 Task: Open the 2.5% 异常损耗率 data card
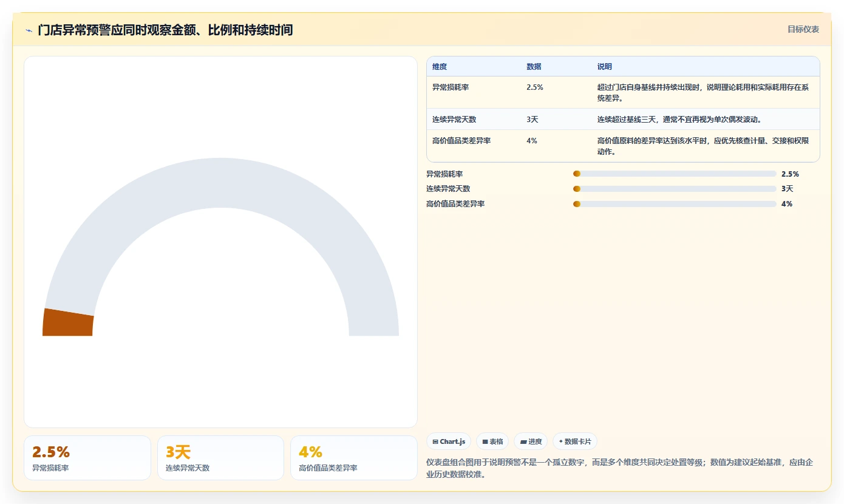pyautogui.click(x=87, y=458)
